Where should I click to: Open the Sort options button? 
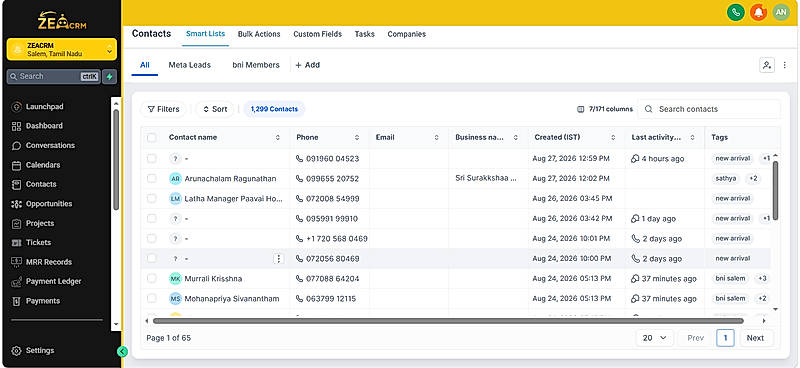point(215,109)
